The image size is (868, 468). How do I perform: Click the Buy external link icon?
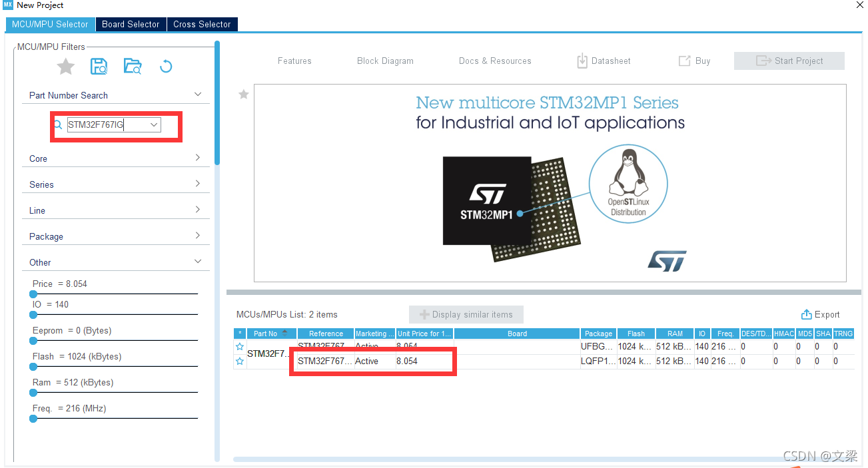tap(684, 61)
